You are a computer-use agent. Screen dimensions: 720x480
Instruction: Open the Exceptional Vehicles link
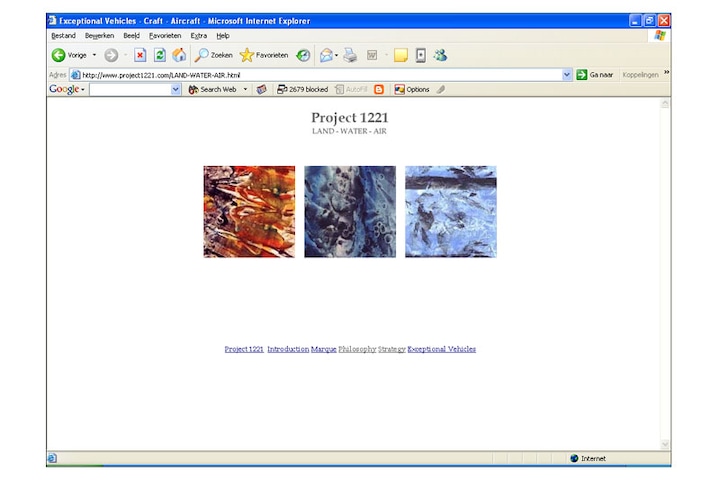[441, 349]
